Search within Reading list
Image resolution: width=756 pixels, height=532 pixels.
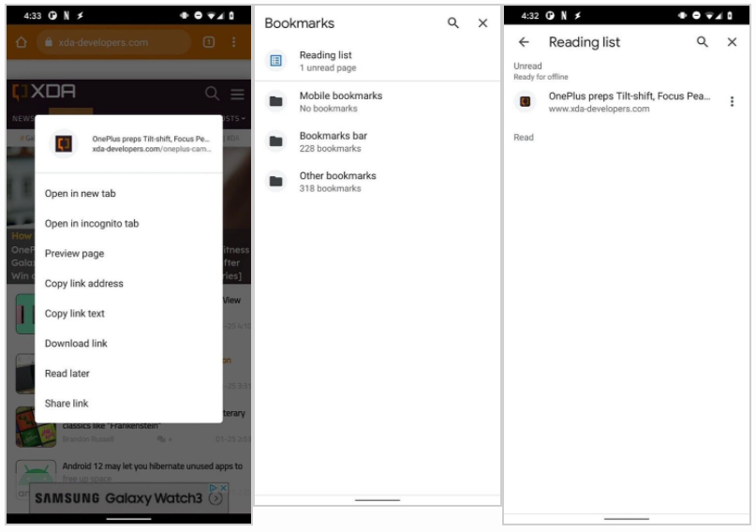[x=703, y=42]
